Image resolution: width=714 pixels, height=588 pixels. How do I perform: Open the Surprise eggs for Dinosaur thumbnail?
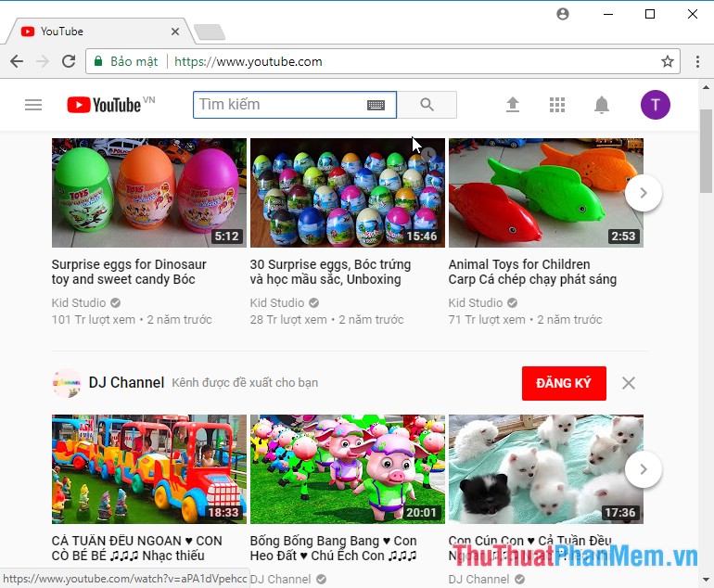149,193
